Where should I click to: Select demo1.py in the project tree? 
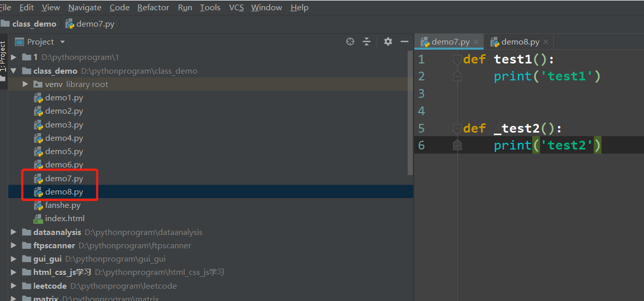[64, 97]
